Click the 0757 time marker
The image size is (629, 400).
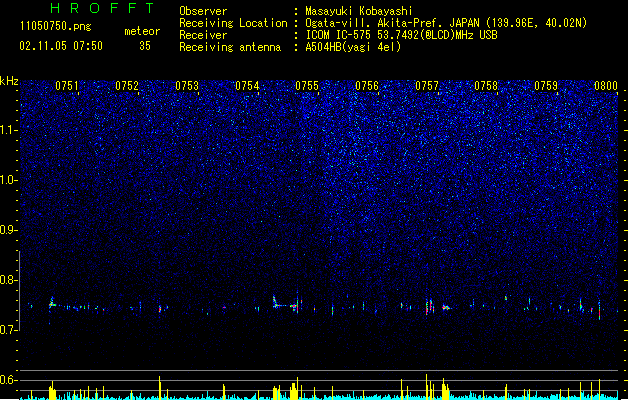pos(427,86)
